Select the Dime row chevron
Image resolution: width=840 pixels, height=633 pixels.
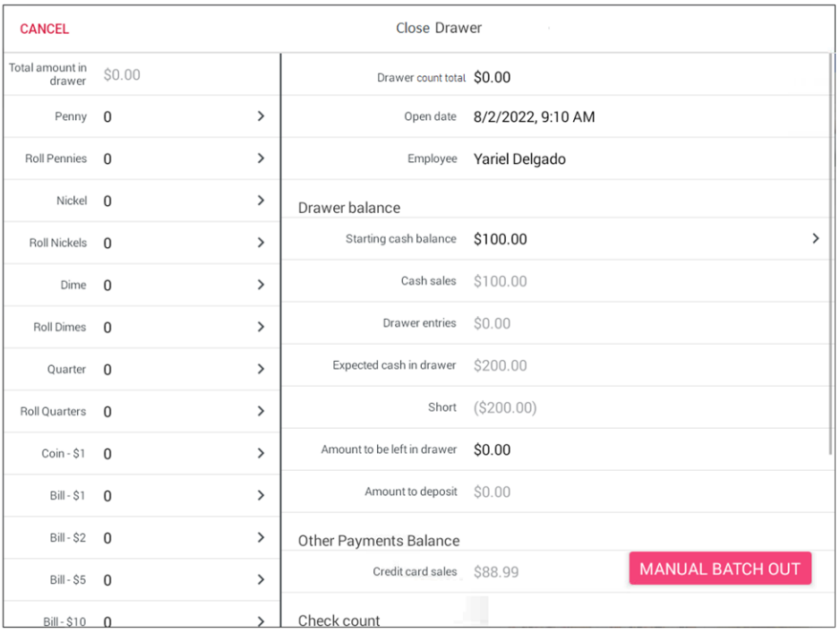pos(261,285)
